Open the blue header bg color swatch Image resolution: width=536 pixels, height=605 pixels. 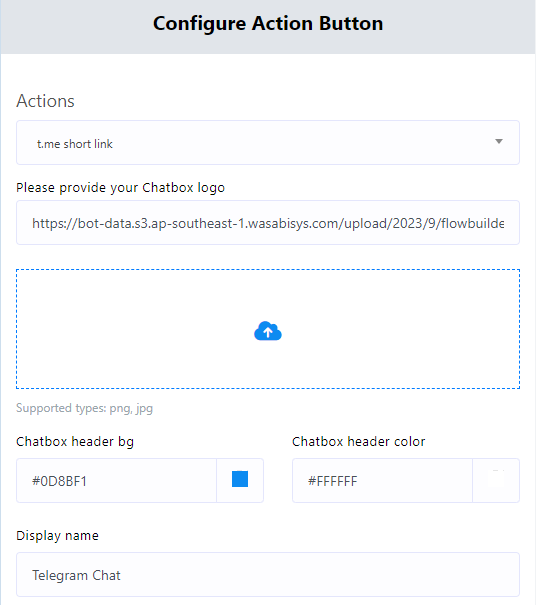point(240,479)
